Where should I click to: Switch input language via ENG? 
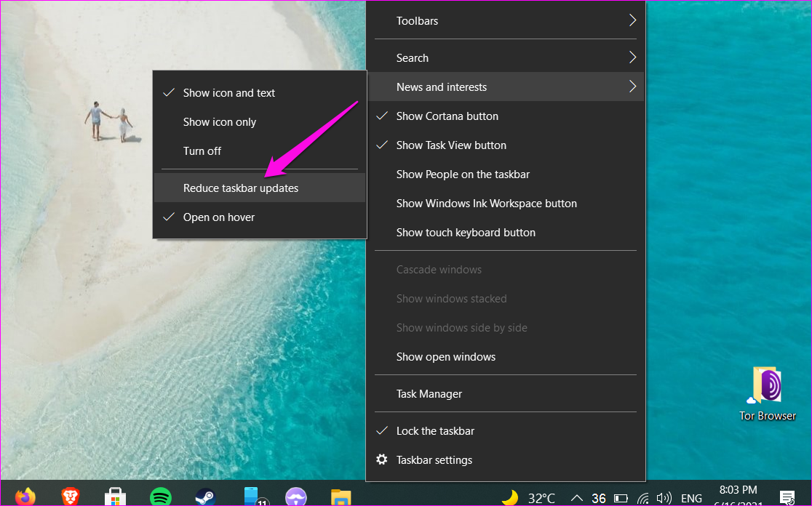(691, 498)
